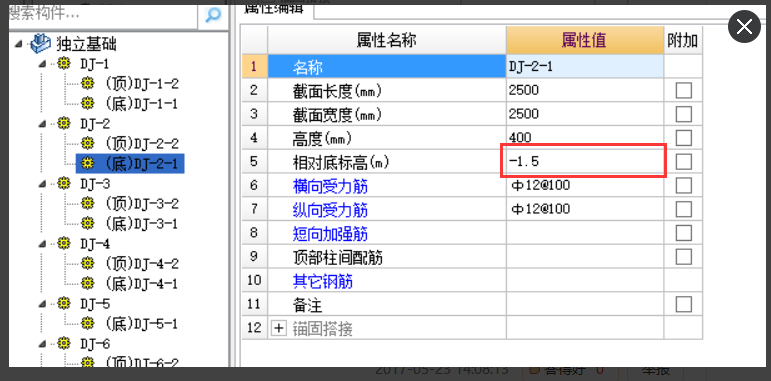
Task: Select (底)DJ-5-1 in the tree
Action: coord(142,323)
